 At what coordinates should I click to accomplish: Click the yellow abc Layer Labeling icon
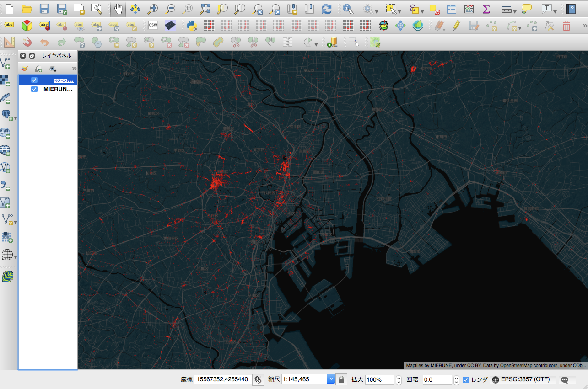(10, 26)
